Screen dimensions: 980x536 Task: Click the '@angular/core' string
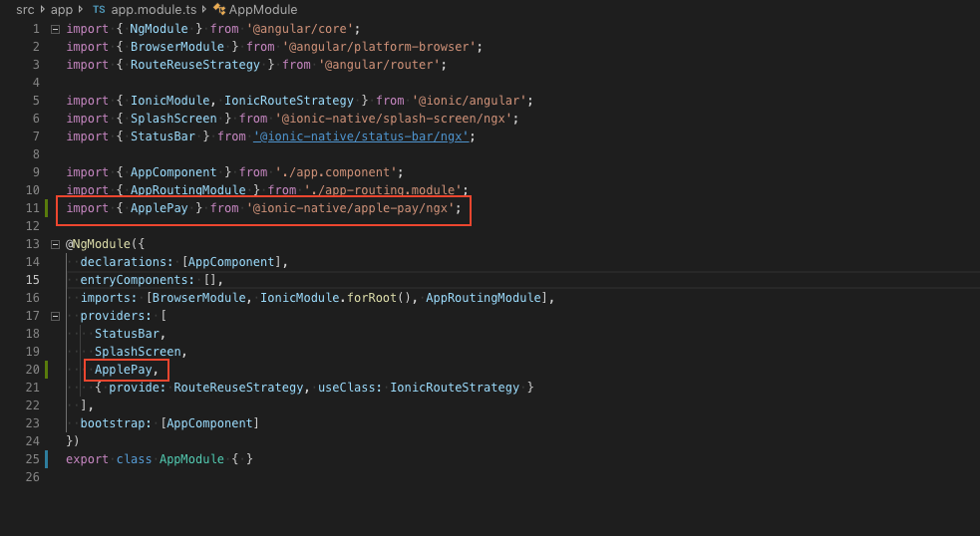pyautogui.click(x=300, y=29)
